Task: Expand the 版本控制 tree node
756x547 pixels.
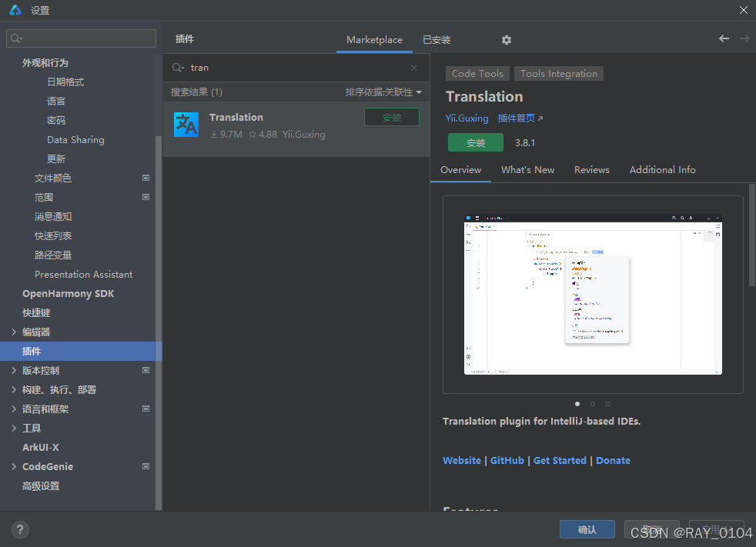Action: (14, 370)
